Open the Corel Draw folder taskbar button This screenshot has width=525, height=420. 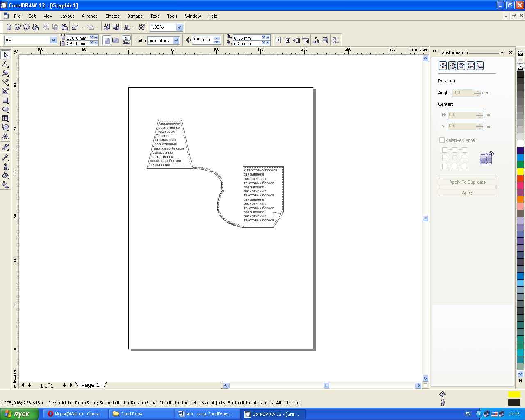click(141, 414)
